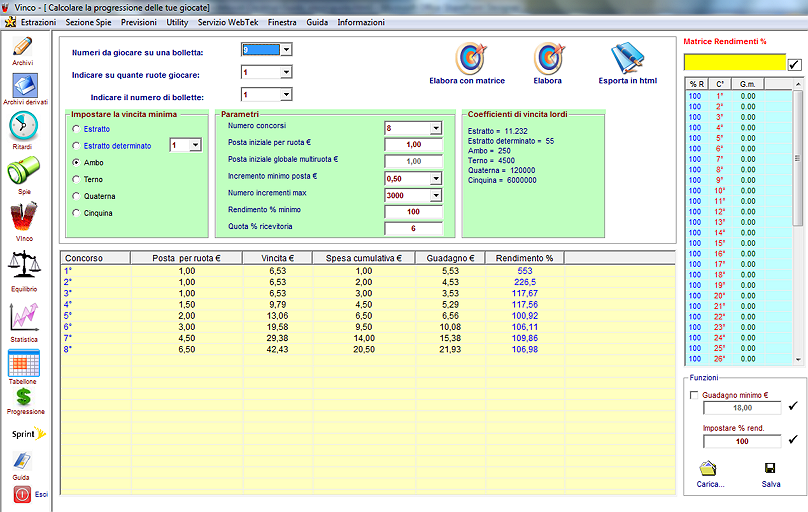
Task: Open the numero di bollette dropdown
Action: (287, 95)
